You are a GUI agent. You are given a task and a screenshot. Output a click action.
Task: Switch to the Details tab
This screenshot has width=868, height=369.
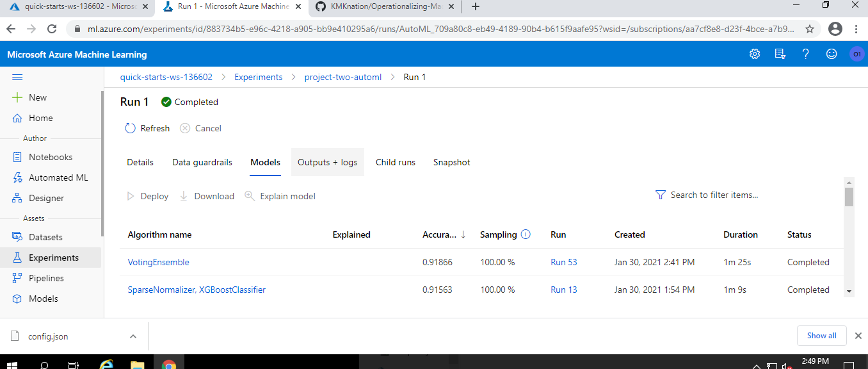[x=140, y=162]
